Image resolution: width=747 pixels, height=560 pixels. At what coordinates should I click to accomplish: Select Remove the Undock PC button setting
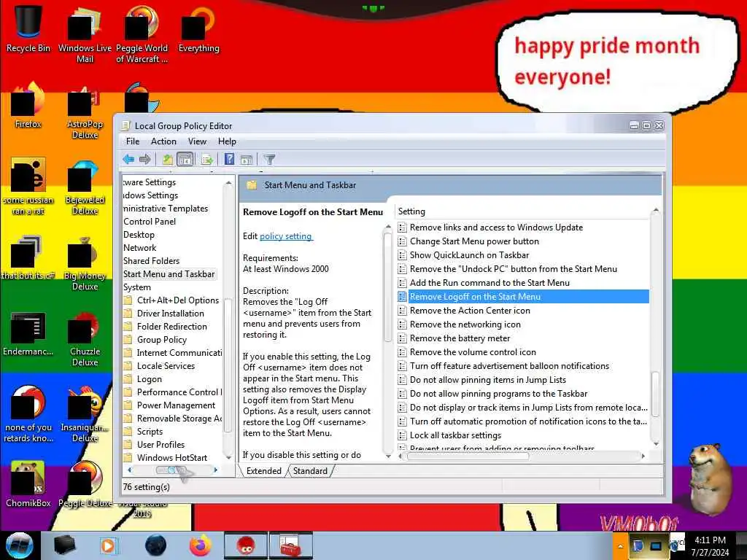pos(513,269)
